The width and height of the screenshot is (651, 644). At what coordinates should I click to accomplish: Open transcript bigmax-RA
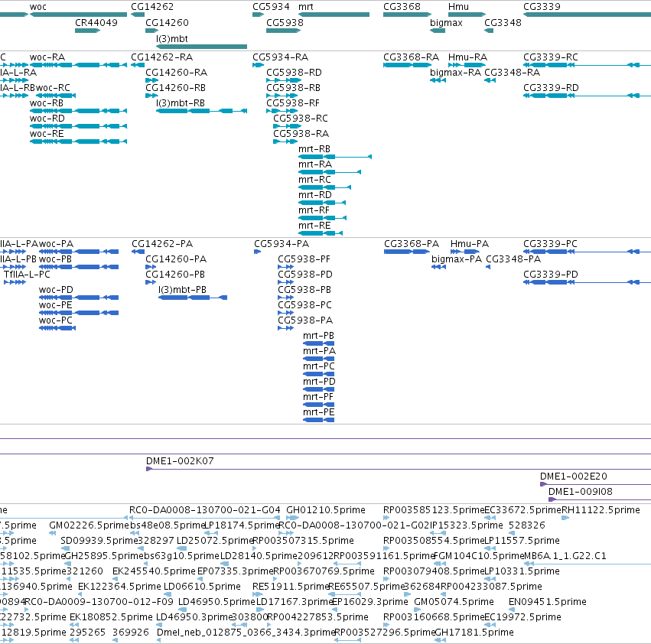click(455, 72)
